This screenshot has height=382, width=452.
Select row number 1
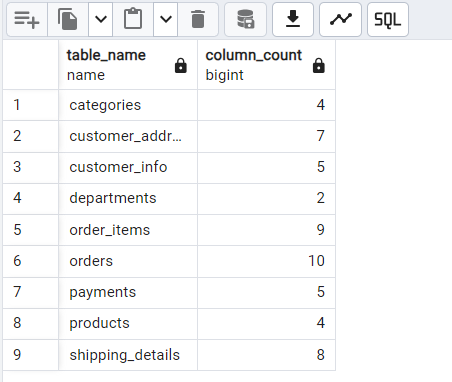(x=31, y=105)
